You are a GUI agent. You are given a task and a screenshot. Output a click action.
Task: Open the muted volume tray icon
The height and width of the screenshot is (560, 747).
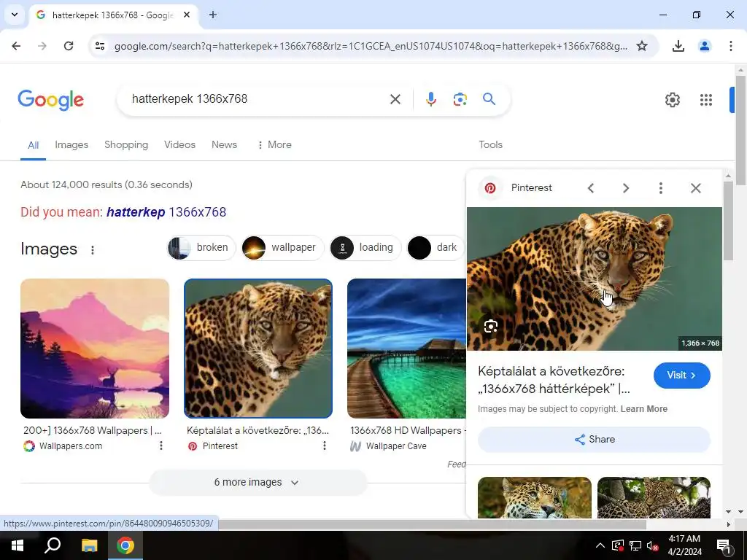[652, 545]
